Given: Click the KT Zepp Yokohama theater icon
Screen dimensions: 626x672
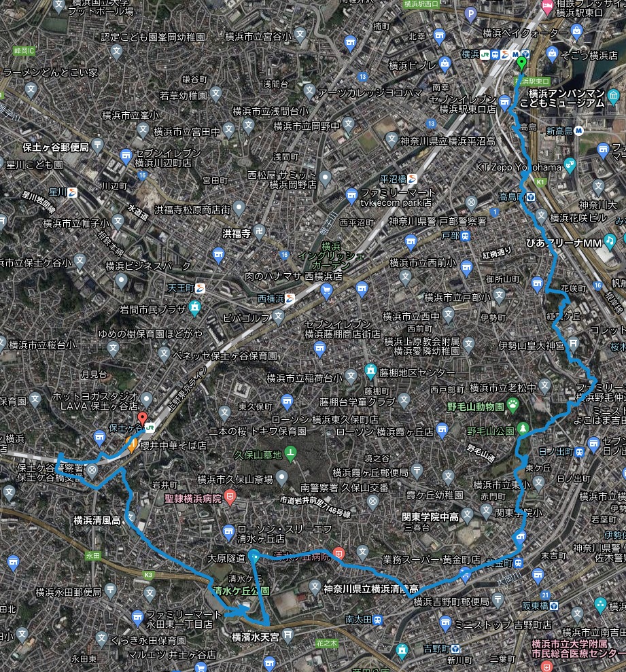Looking at the screenshot, I should 570,165.
